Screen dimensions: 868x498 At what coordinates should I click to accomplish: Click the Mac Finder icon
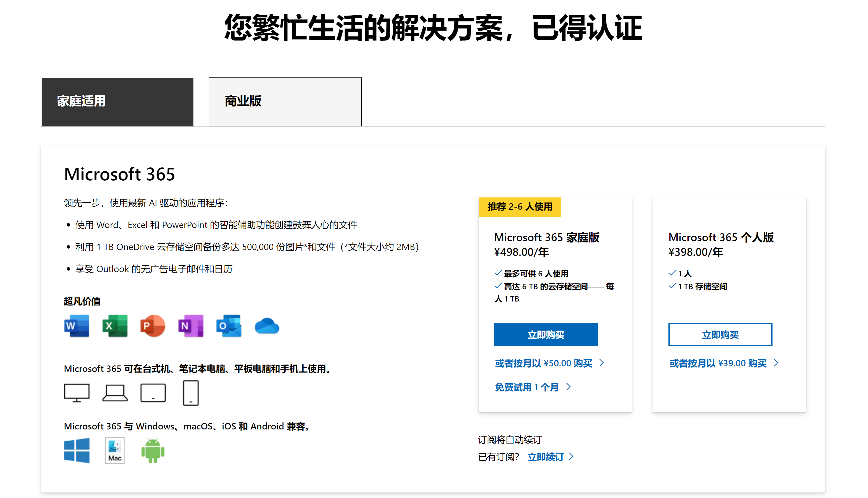(115, 451)
